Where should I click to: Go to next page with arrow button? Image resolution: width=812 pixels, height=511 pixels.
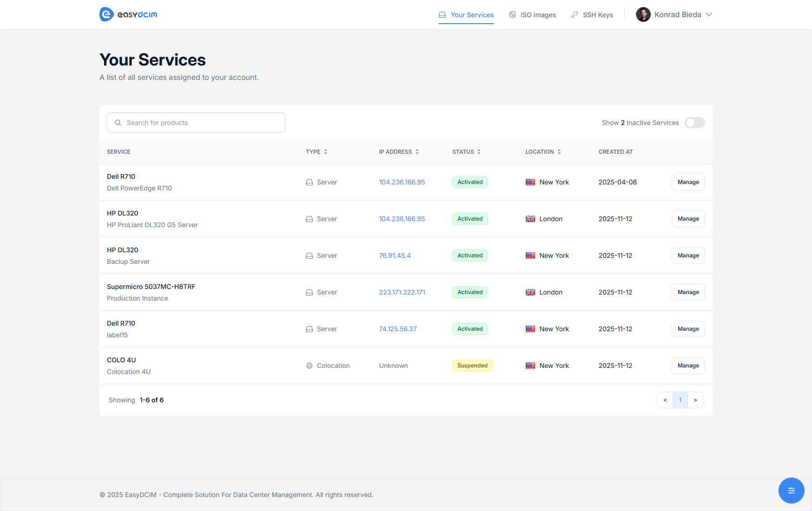tap(695, 400)
